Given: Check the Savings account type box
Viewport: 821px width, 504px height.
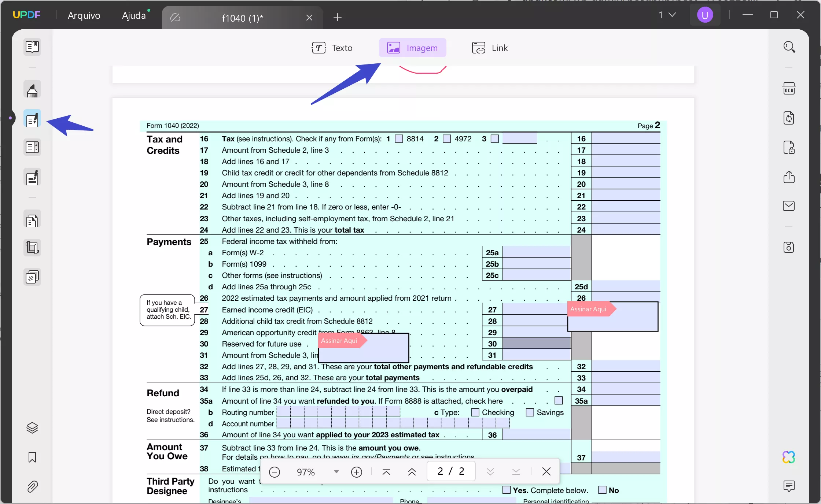Looking at the screenshot, I should click(x=530, y=412).
